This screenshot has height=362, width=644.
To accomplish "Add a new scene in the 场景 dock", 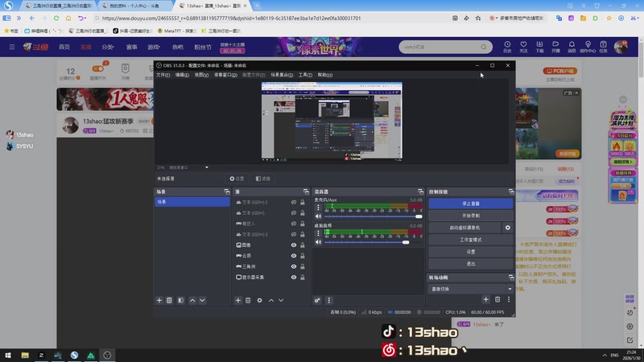I will (159, 300).
